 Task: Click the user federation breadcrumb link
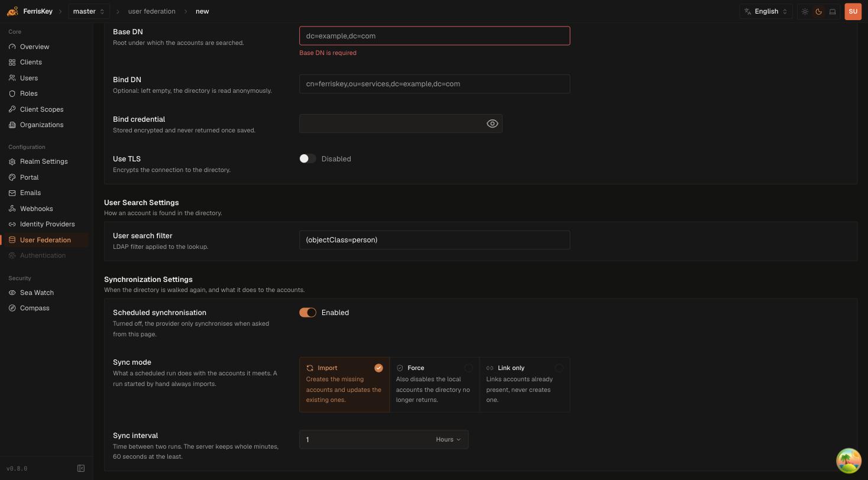point(151,11)
